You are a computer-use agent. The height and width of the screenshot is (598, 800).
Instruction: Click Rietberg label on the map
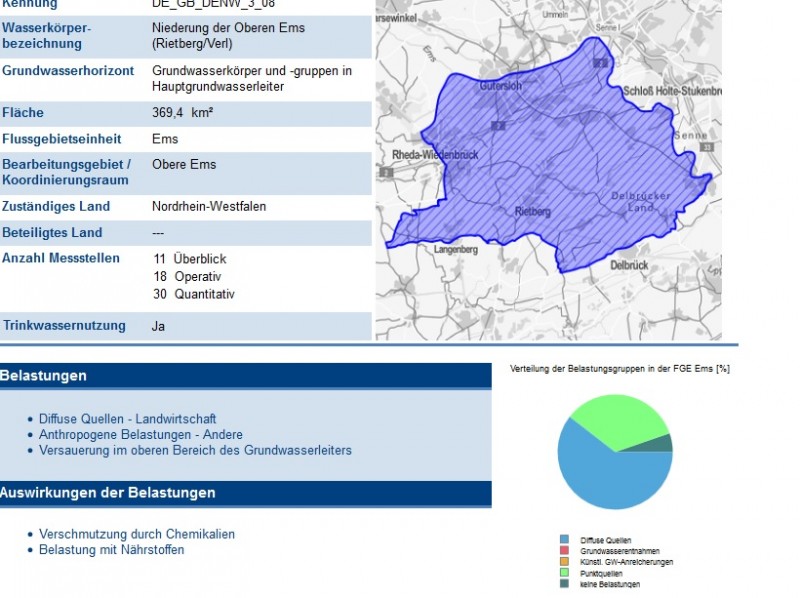(532, 212)
